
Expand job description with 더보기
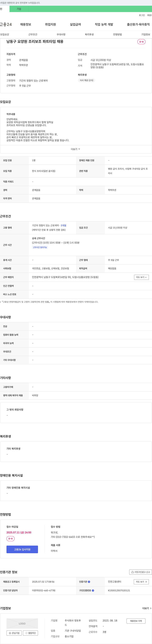click(x=75, y=149)
